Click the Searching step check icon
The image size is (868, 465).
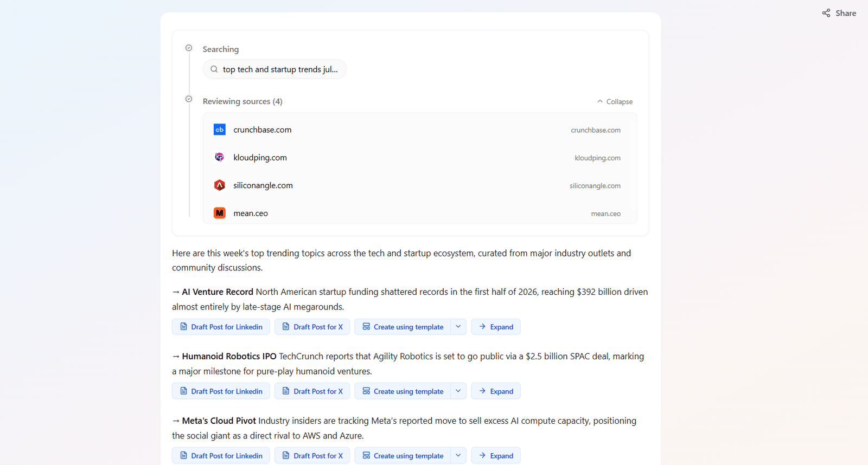point(189,48)
